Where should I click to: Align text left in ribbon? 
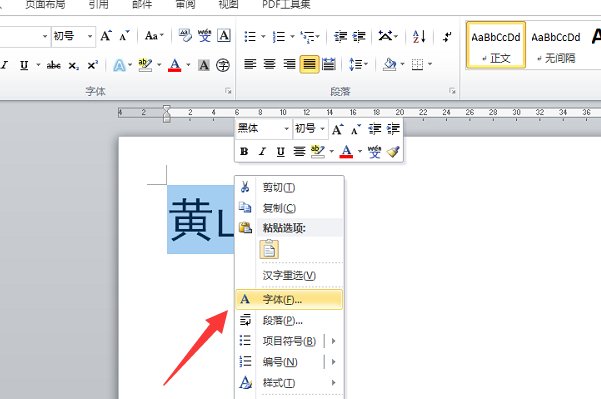(250, 64)
